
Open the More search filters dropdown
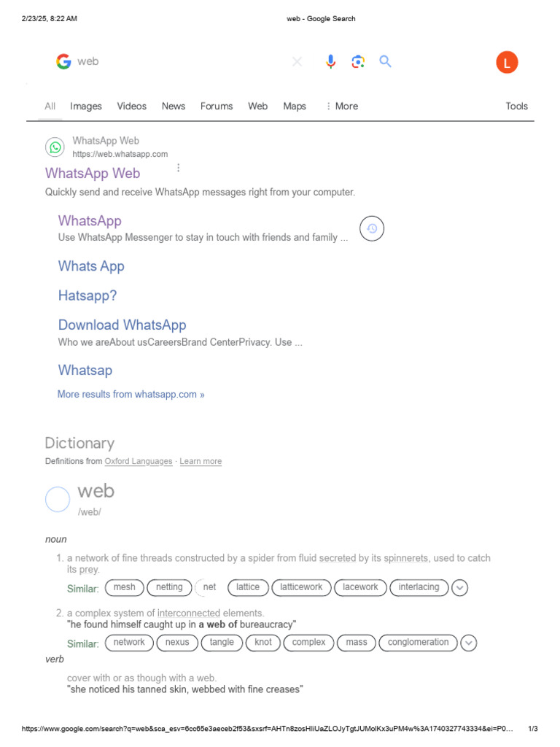coord(342,107)
